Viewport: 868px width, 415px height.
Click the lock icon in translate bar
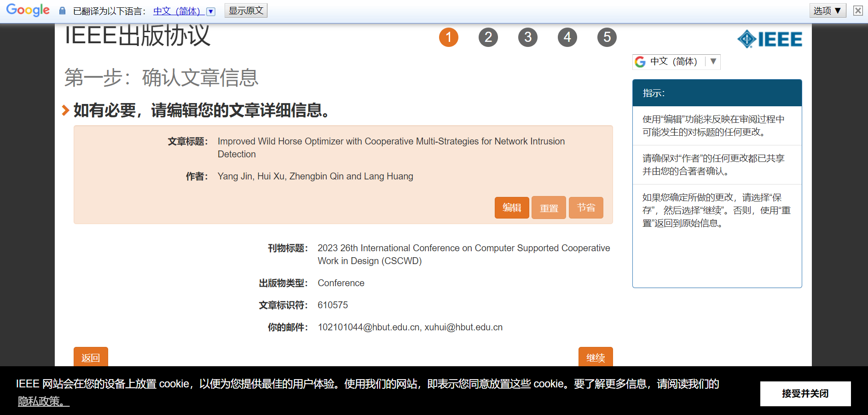(x=62, y=11)
